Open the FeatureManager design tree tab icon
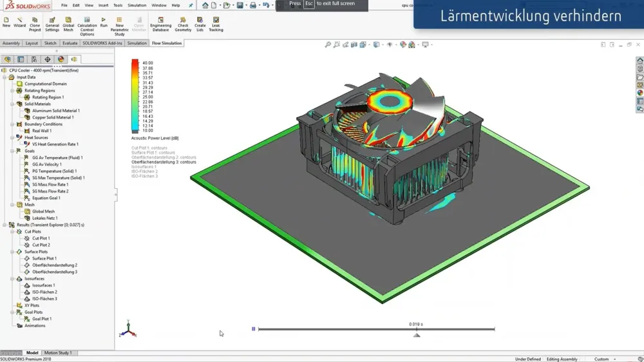The image size is (644, 362). [x=7, y=59]
